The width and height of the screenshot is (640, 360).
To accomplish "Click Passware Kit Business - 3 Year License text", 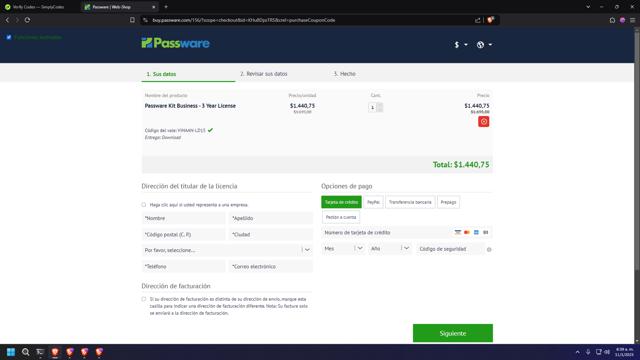I will click(190, 106).
